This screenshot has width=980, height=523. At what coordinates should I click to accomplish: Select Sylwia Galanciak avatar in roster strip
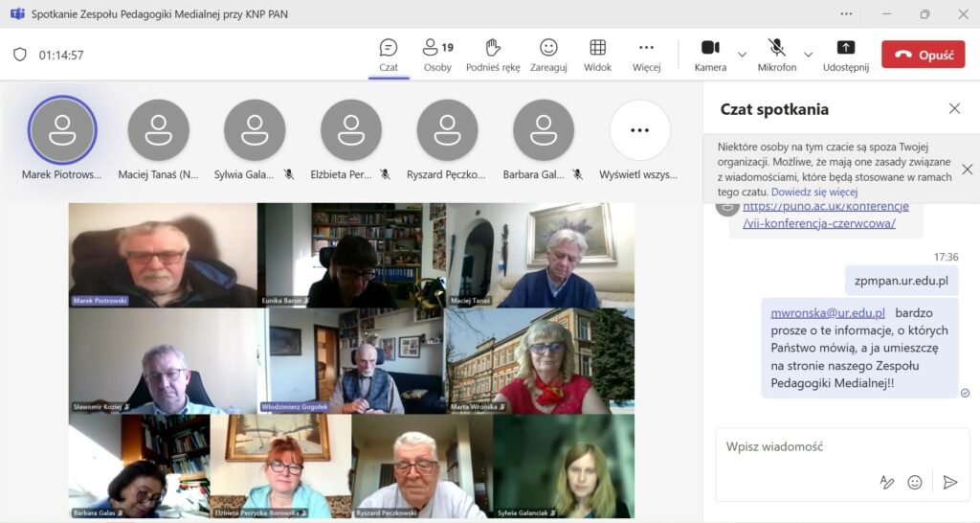255,130
